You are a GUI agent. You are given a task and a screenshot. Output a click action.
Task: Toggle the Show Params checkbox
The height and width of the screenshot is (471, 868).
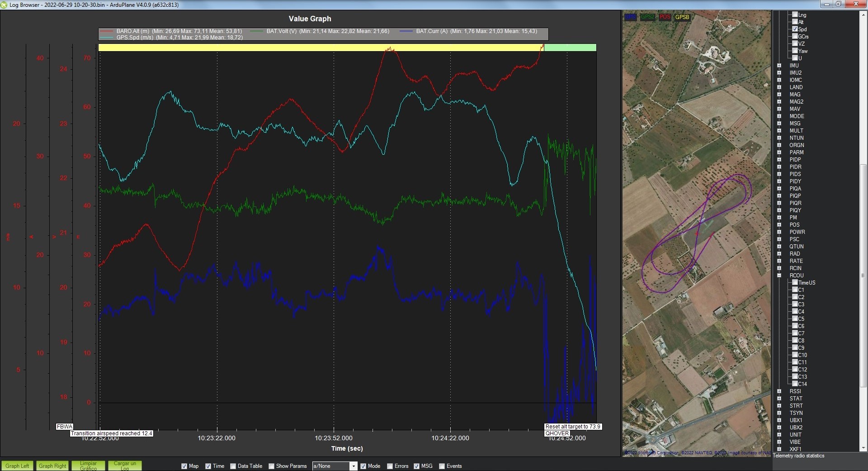coord(271,466)
